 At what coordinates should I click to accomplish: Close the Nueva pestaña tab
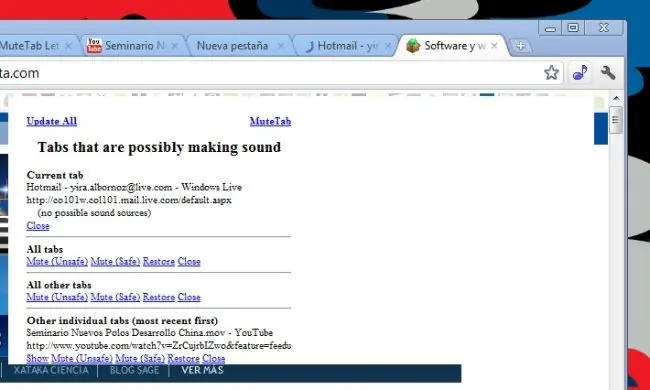(x=281, y=46)
